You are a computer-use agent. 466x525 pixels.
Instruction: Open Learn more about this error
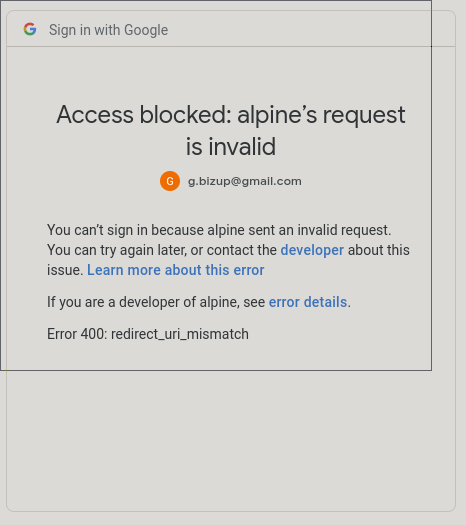[176, 270]
